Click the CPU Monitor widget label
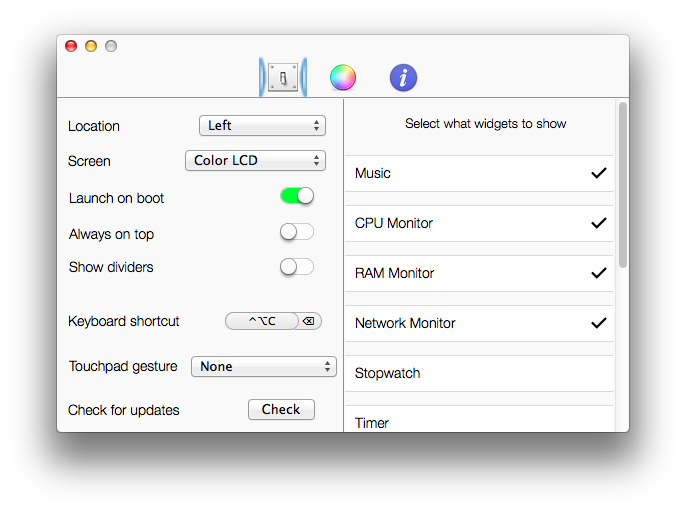 394,223
